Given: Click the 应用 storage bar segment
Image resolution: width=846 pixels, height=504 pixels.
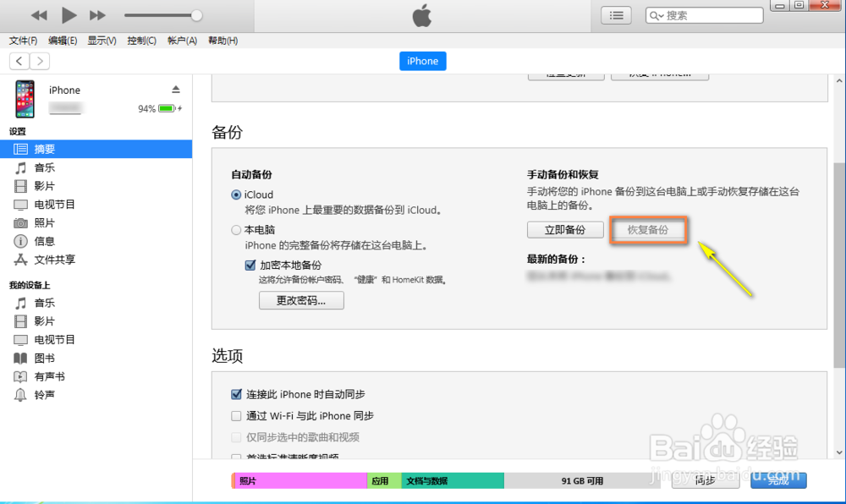Looking at the screenshot, I should [384, 481].
